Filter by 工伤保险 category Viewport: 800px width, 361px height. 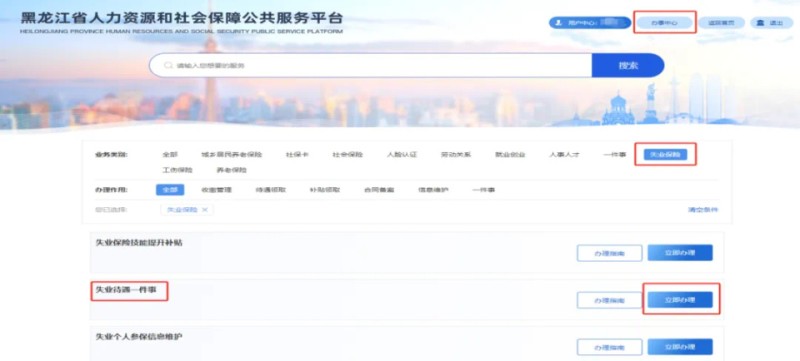coord(178,170)
